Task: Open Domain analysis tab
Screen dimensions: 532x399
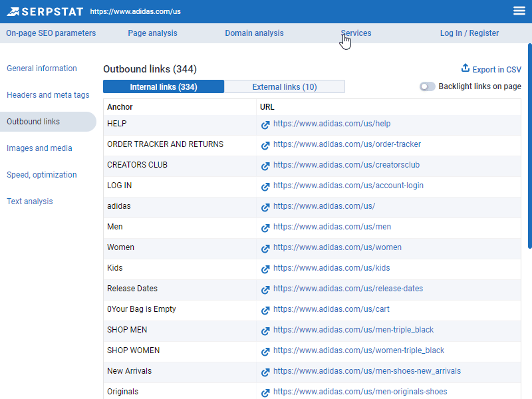Action: pyautogui.click(x=254, y=33)
